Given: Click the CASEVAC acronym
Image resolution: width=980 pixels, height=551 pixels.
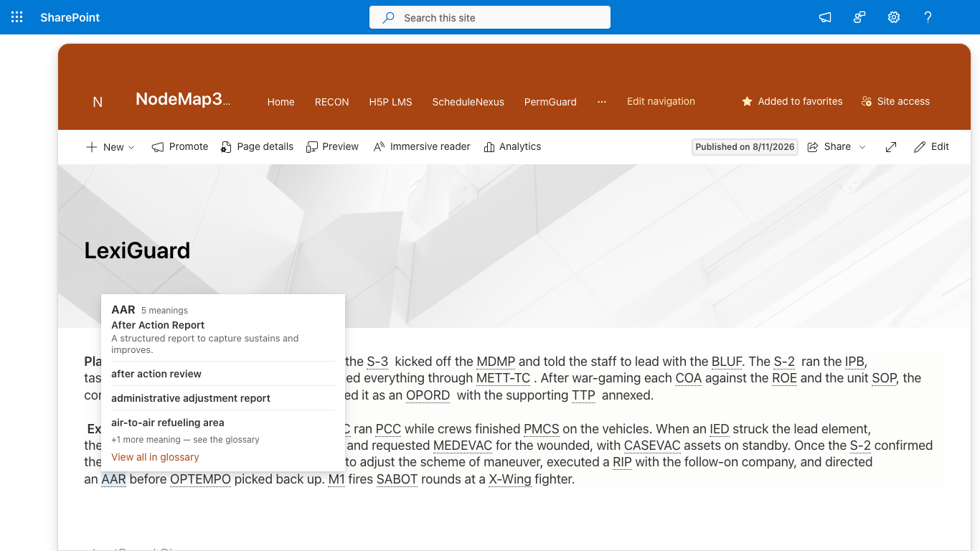Looking at the screenshot, I should click(652, 446).
